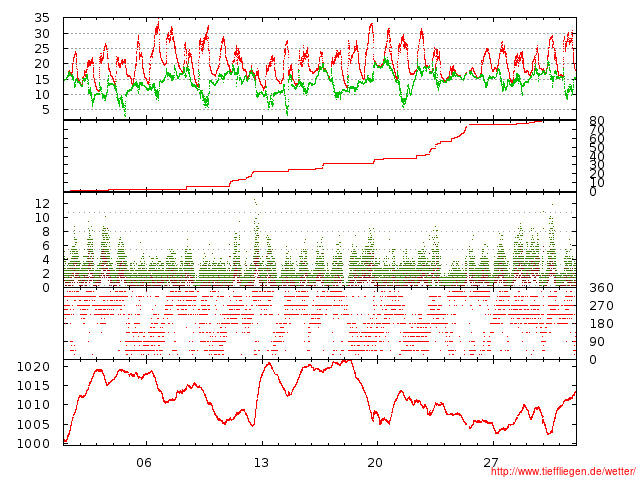The height and width of the screenshot is (480, 640).
Task: Click date label 27 on time axis
Action: [x=491, y=463]
